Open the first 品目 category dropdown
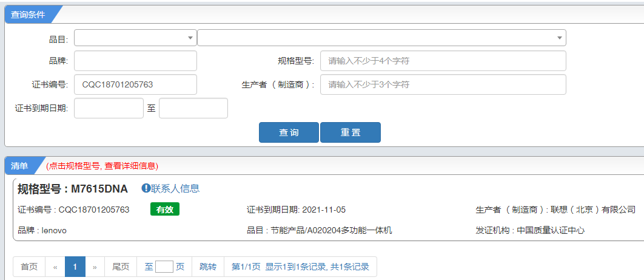 (136, 38)
